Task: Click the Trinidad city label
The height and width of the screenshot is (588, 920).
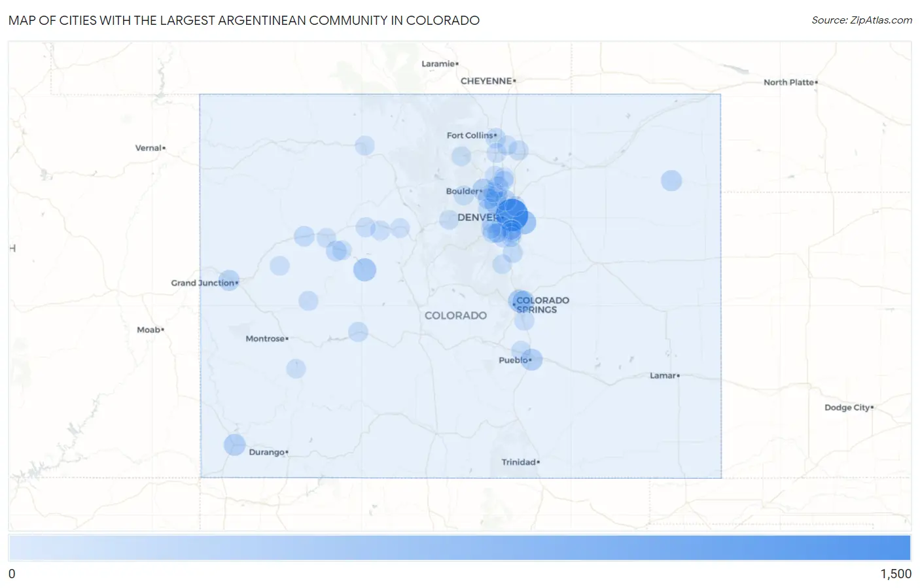Action: tap(520, 462)
